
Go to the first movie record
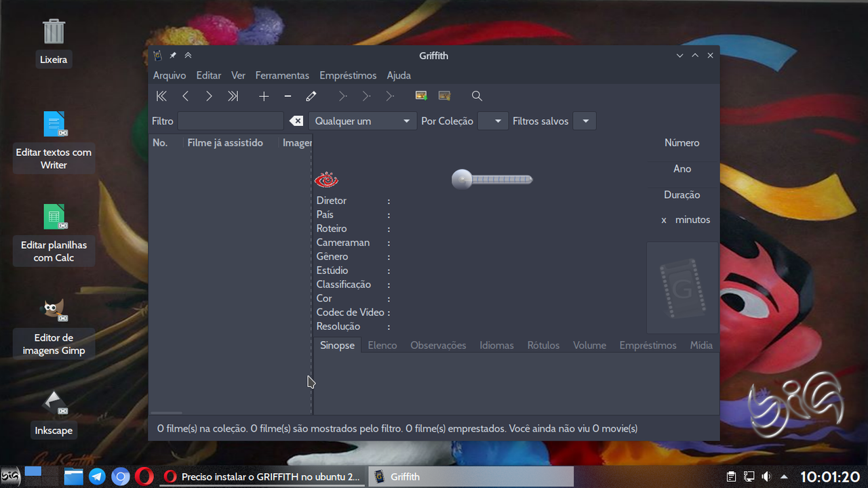click(161, 96)
